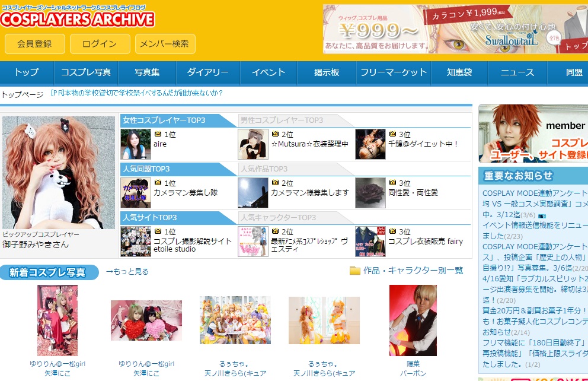This screenshot has height=381, width=588.
Task: Open ニュース navigation tab
Action: (517, 72)
